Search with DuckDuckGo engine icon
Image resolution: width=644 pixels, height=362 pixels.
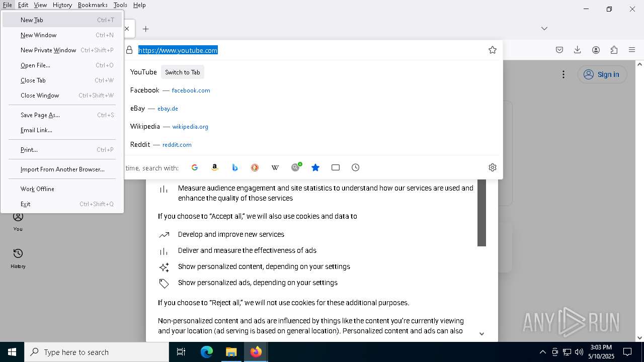pos(255,167)
